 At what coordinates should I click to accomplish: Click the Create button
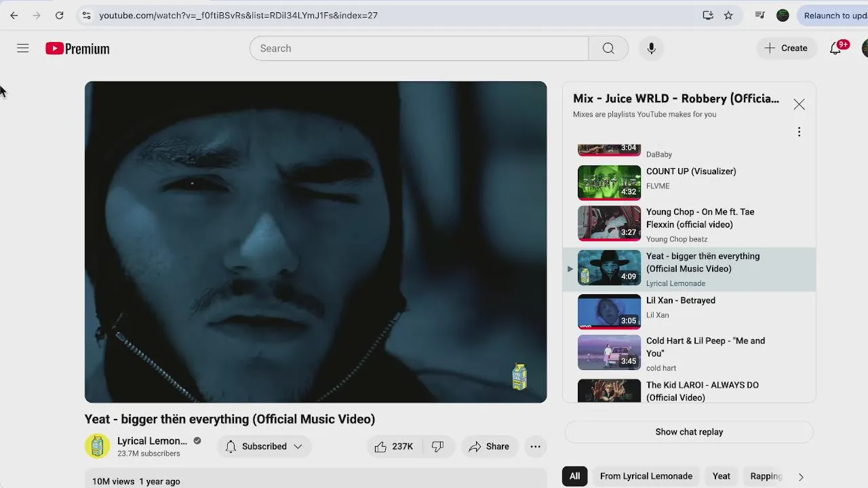click(785, 48)
